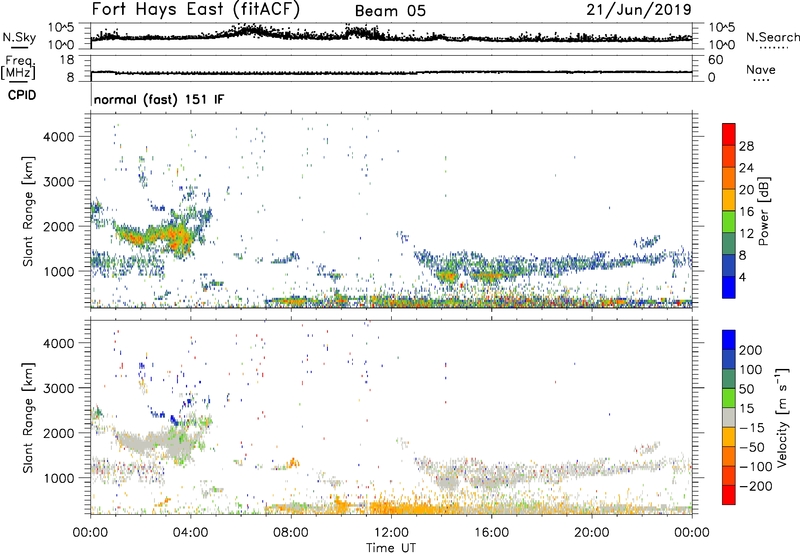The height and width of the screenshot is (554, 800).
Task: Click the gray segment of Velocity color bar
Action: [x=729, y=418]
